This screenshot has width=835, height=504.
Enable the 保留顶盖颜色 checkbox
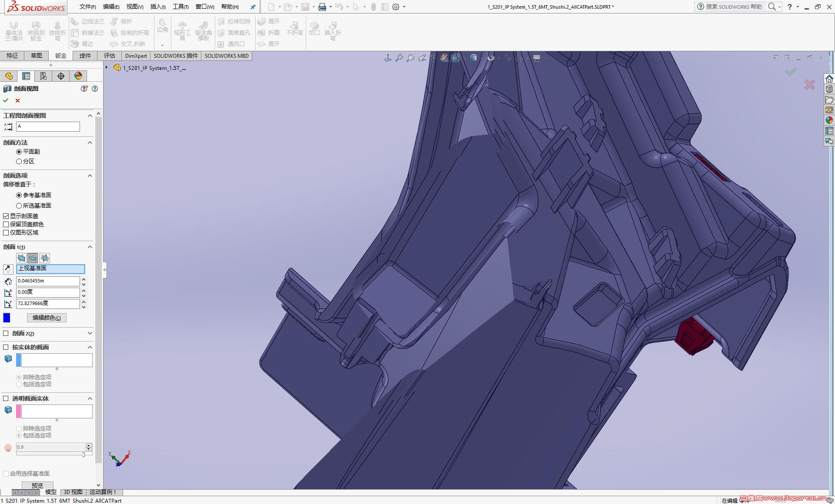[6, 224]
